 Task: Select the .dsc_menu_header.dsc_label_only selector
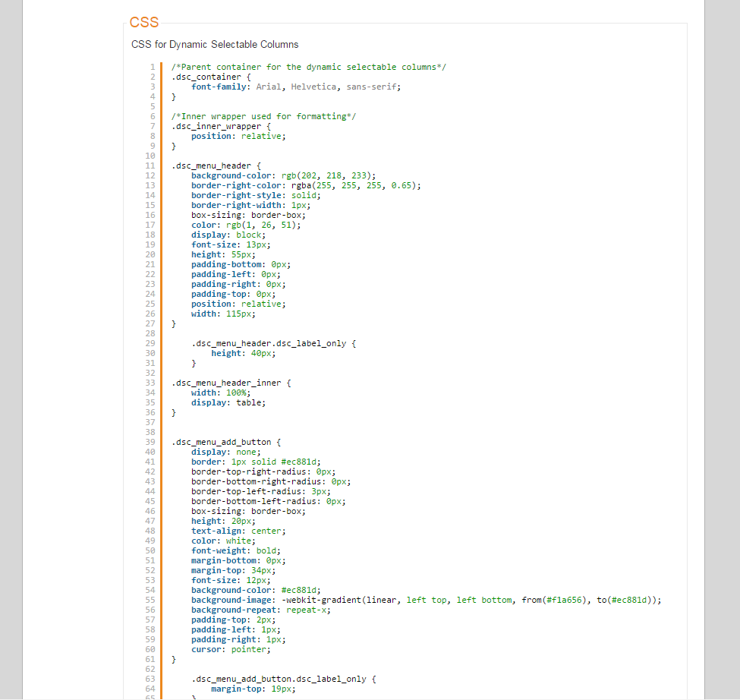click(273, 343)
